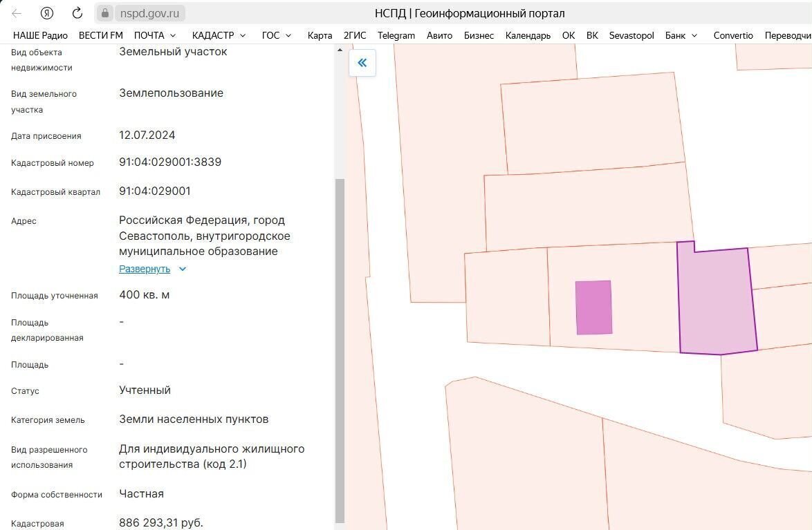The width and height of the screenshot is (812, 530).
Task: Click the Землепользование value
Action: coord(172,93)
